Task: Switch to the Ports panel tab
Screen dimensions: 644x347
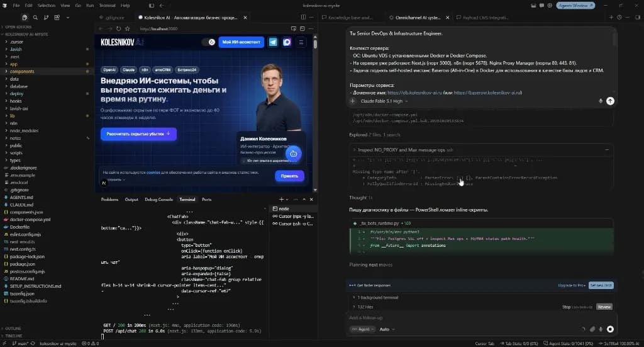Action: 206,200
